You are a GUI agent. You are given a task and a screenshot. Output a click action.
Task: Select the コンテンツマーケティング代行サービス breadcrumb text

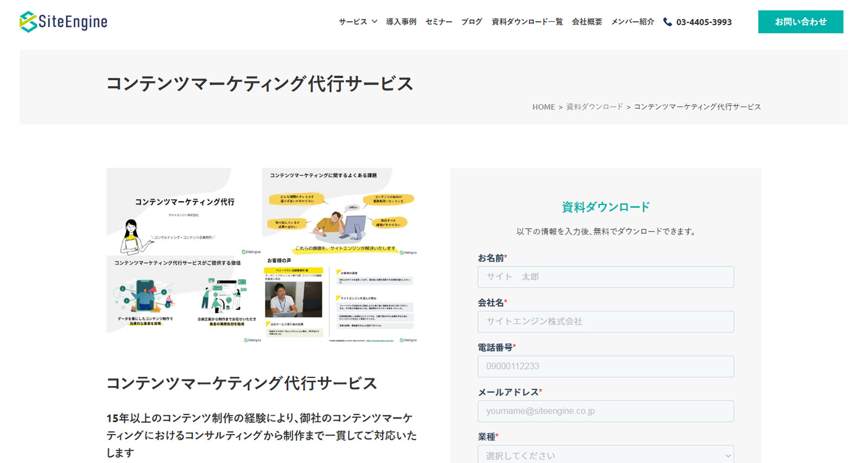697,107
